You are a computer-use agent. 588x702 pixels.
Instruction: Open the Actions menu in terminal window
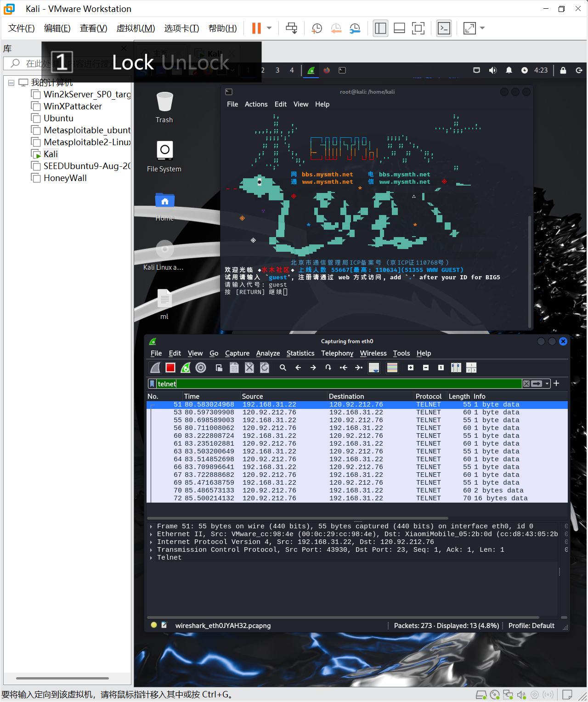coord(256,104)
